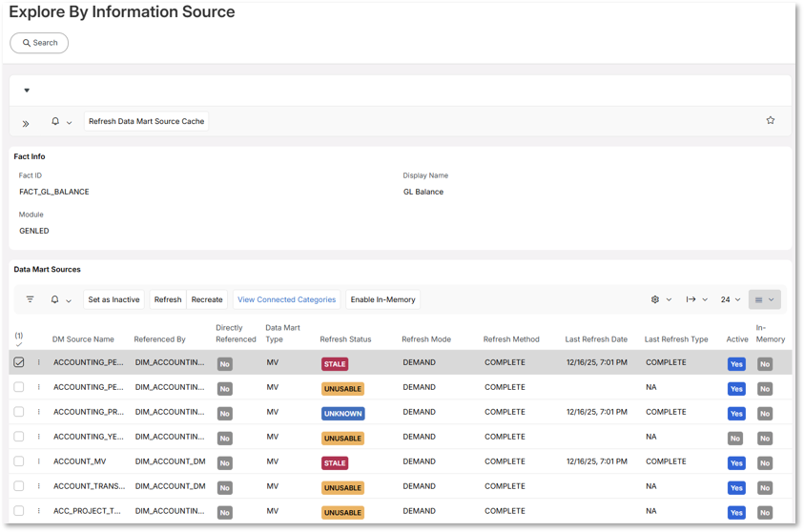
Task: Click Active No badge in ACCOUNTING_YE... row
Action: [735, 439]
